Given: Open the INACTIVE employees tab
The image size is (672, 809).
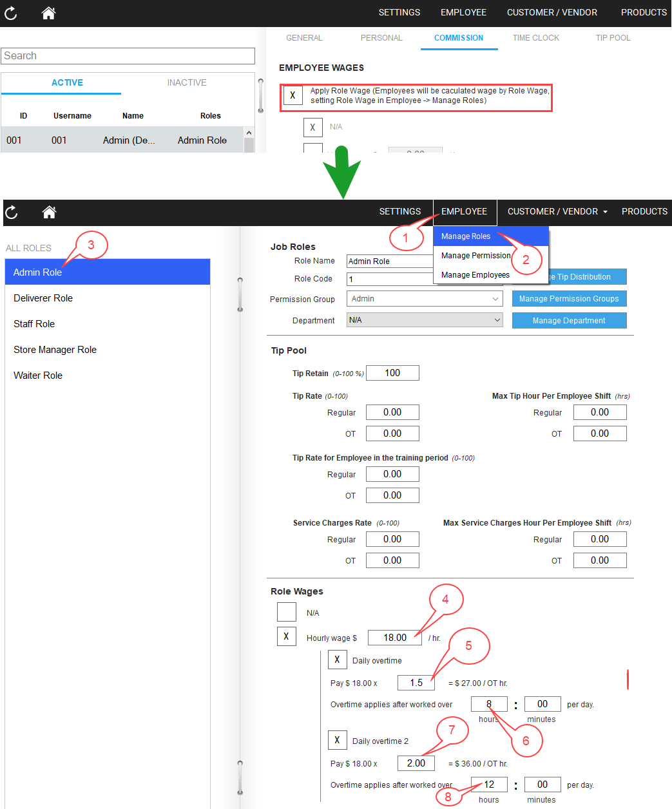Looking at the screenshot, I should point(187,82).
